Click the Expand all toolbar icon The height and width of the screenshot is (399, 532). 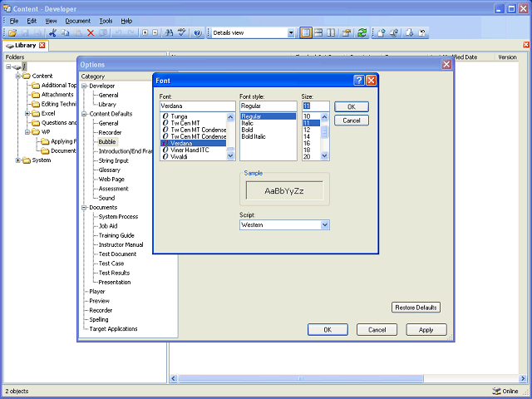pos(145,33)
